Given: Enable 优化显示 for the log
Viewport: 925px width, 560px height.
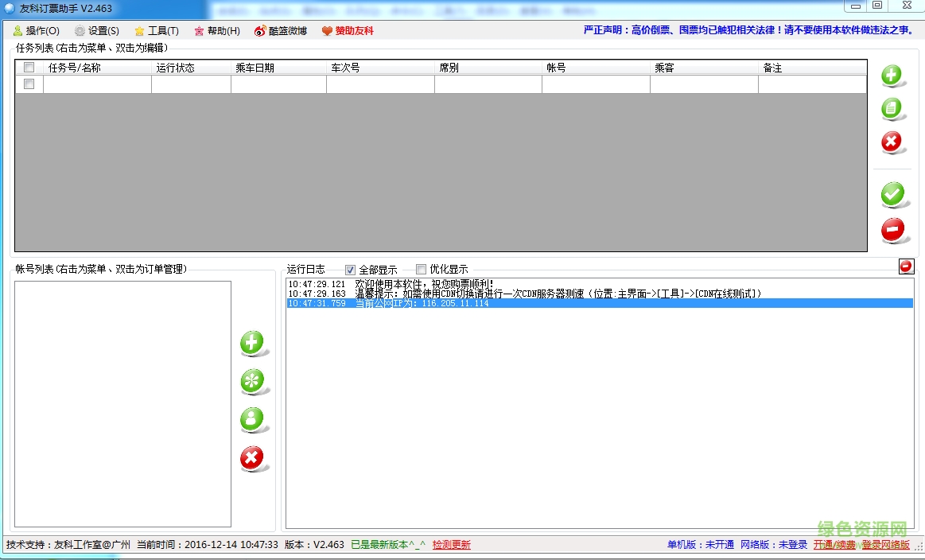Looking at the screenshot, I should [x=422, y=269].
